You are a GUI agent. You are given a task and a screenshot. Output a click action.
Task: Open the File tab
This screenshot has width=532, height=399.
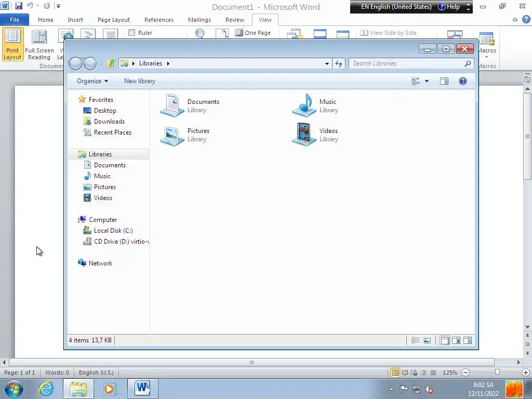point(14,20)
